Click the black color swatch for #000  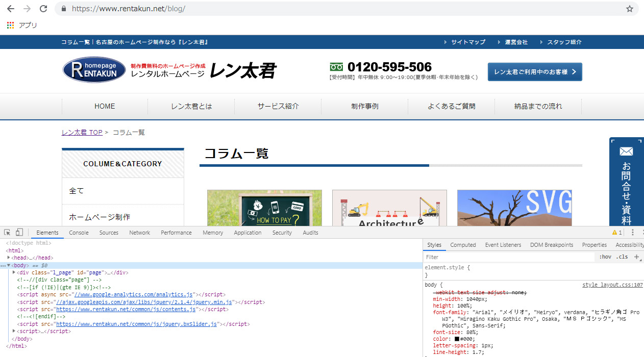click(x=458, y=339)
